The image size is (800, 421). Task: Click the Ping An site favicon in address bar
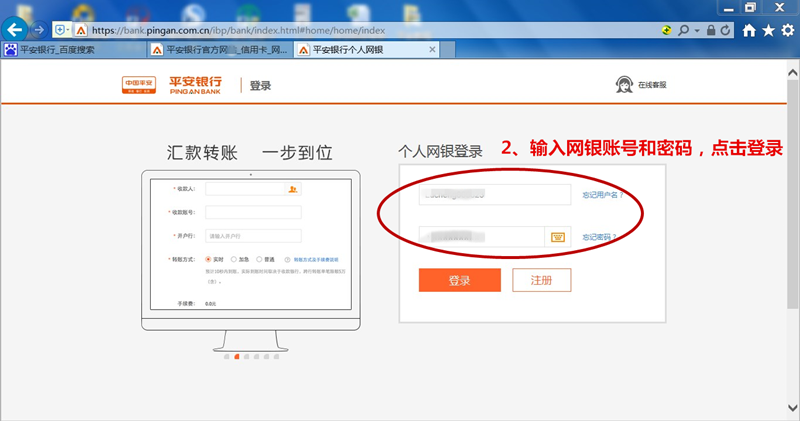tap(81, 31)
